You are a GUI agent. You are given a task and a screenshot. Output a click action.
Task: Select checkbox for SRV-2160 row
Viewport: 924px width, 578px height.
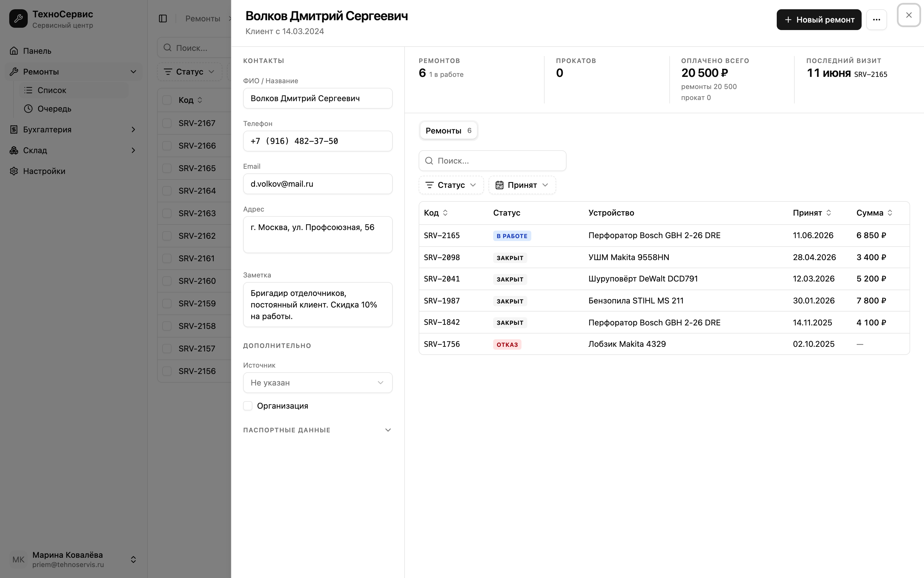[x=167, y=281]
